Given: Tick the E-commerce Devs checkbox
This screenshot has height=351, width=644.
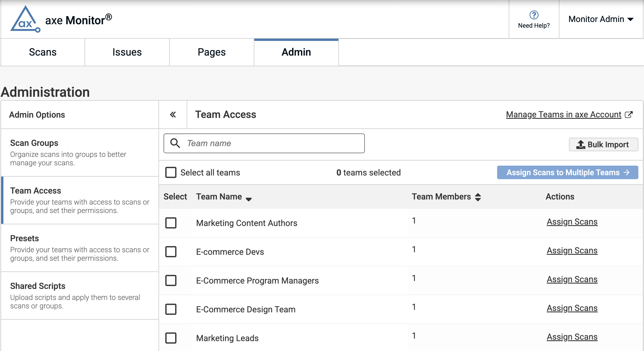Looking at the screenshot, I should click(171, 252).
